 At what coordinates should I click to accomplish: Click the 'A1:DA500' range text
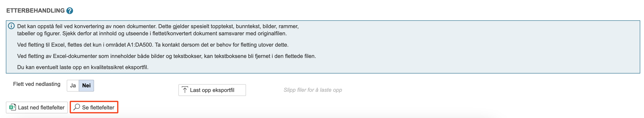point(139,45)
